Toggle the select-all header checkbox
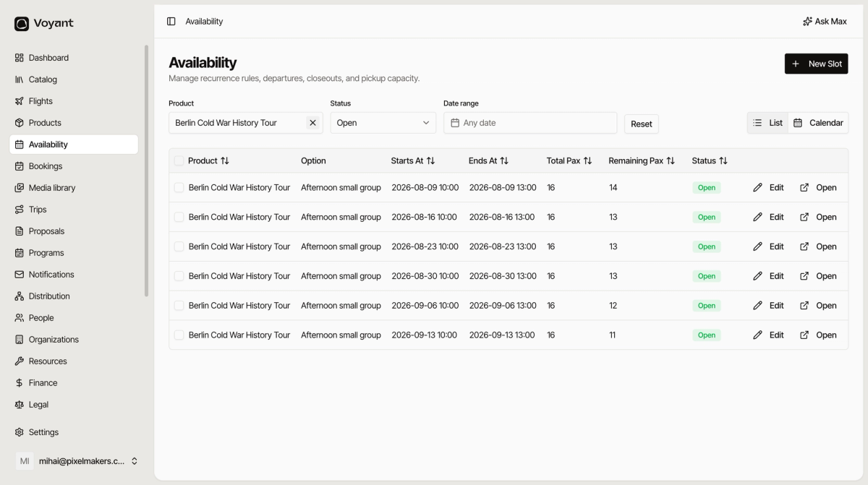Viewport: 868px width, 485px height. click(179, 160)
